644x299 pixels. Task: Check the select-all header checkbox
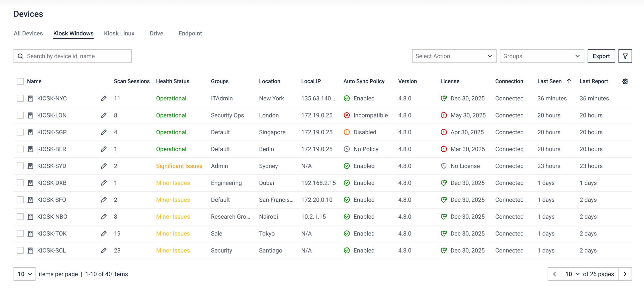(20, 81)
